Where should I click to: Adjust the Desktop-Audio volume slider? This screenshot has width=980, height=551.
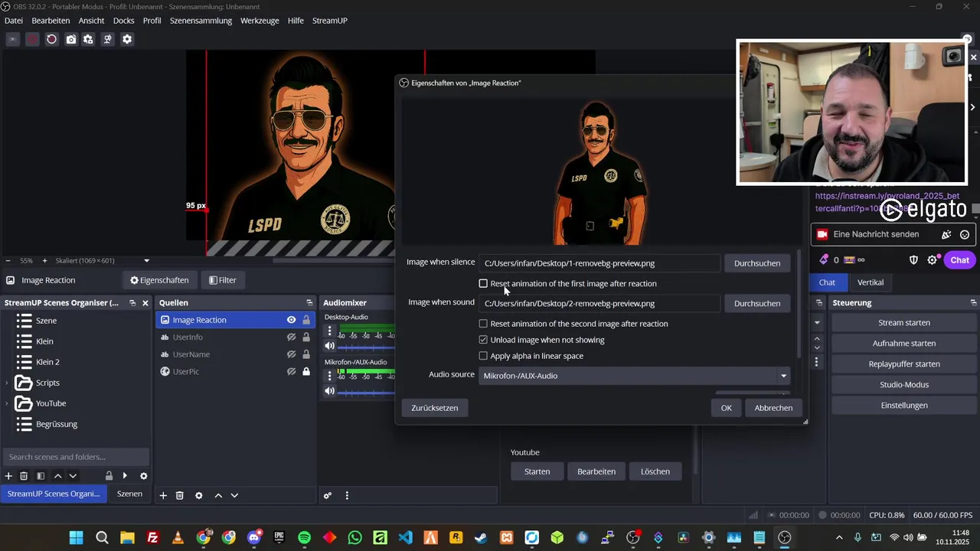coord(367,347)
